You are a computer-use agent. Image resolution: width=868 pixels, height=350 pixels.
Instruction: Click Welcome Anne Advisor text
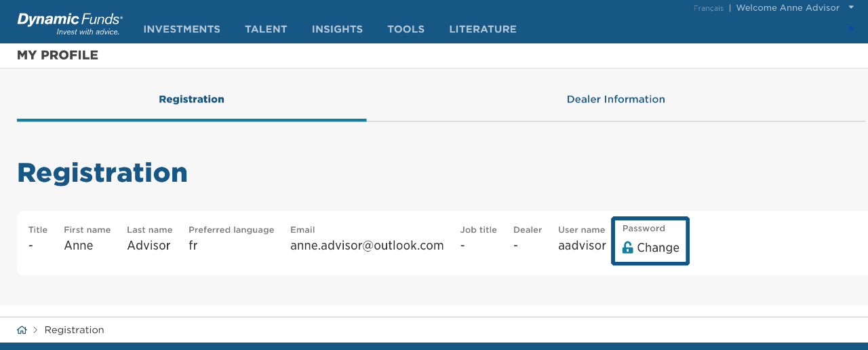point(787,8)
